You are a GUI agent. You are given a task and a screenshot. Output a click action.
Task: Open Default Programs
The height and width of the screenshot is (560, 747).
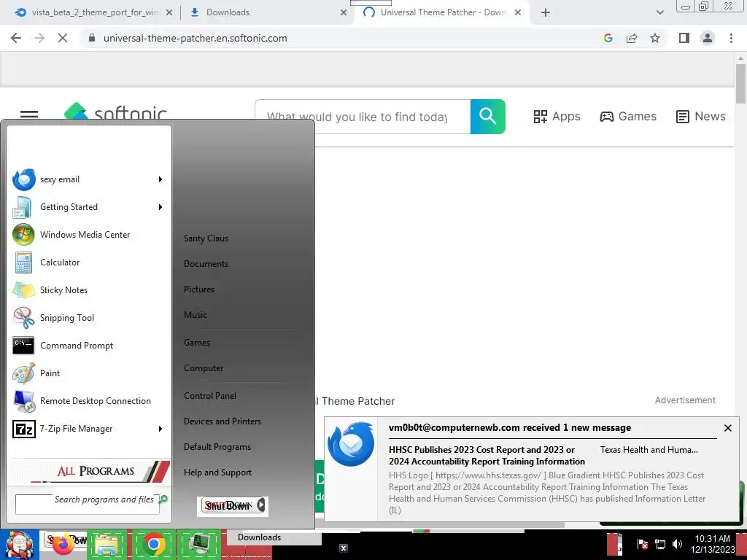coord(217,447)
